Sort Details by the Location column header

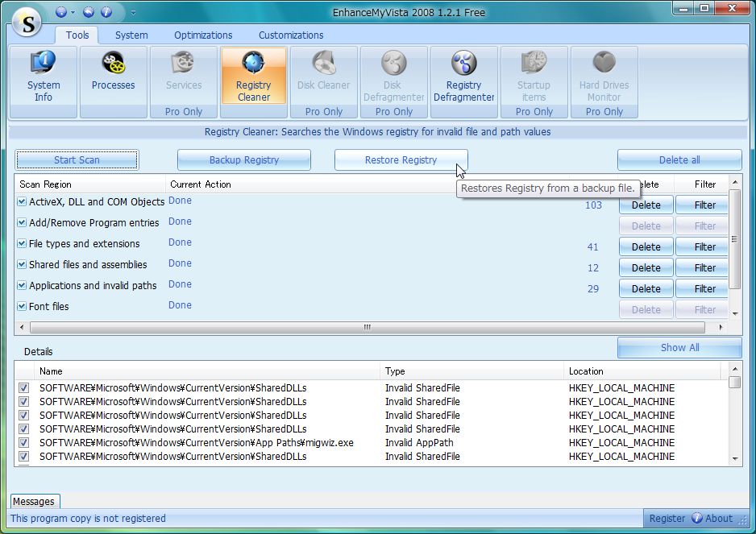pos(642,371)
